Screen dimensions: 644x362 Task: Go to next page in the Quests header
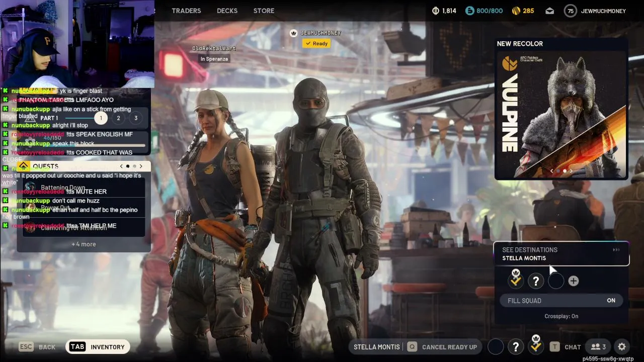(x=141, y=166)
